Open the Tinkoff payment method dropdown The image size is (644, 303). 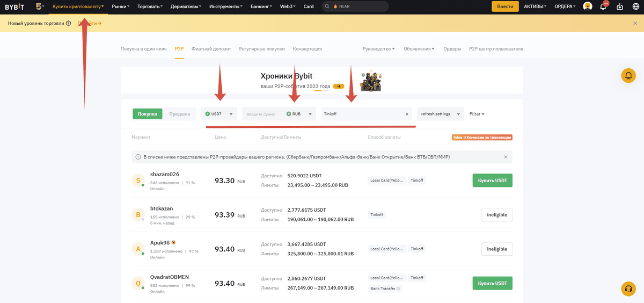pos(367,114)
